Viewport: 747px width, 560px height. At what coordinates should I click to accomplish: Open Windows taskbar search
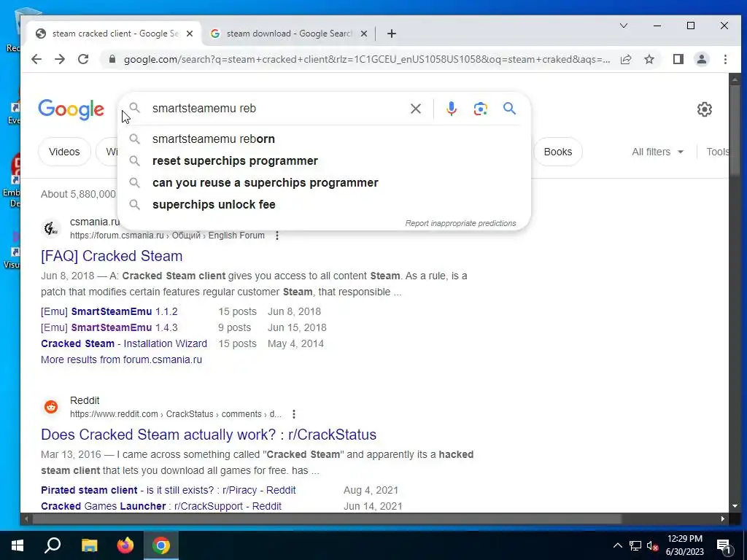tap(53, 545)
